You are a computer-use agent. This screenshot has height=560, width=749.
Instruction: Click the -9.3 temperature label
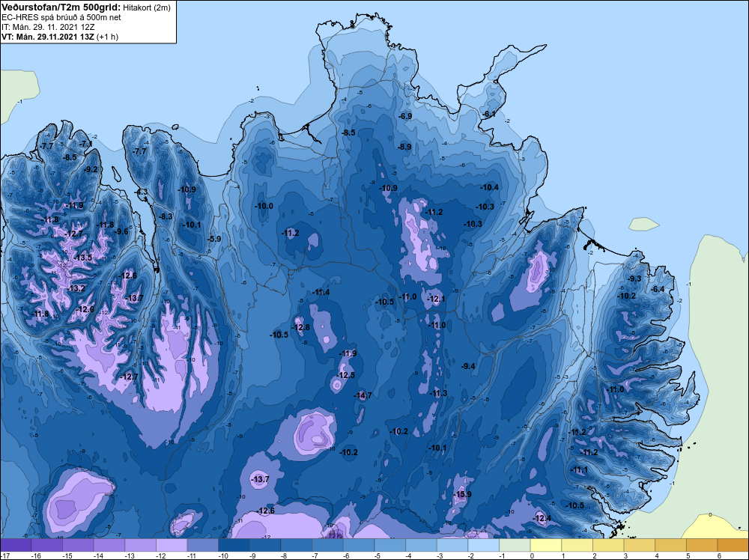(635, 279)
